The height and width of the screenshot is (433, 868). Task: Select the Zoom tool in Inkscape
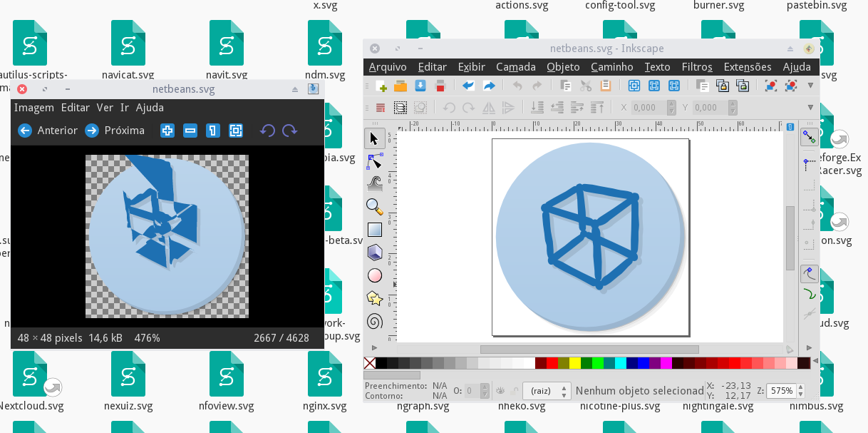click(x=375, y=207)
